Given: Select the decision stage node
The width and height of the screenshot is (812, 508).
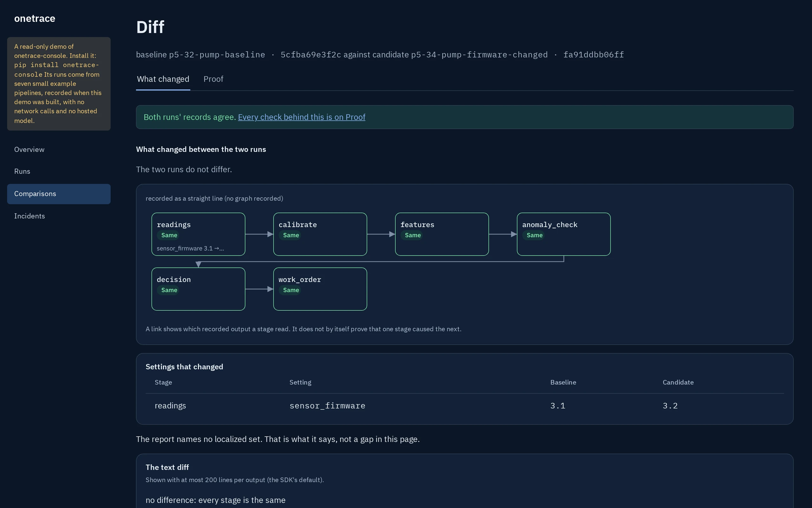Looking at the screenshot, I should (198, 289).
